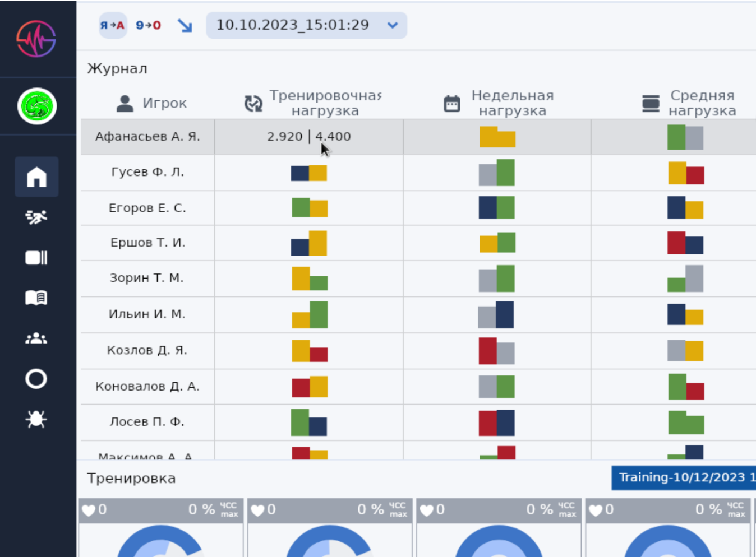Image resolution: width=756 pixels, height=557 pixels.
Task: Click the Тренировка section title
Action: [131, 479]
